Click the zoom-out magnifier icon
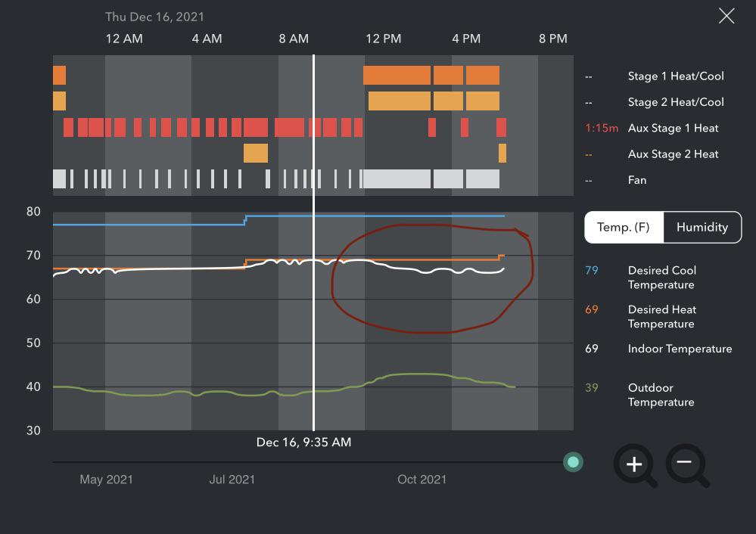Screen dimensions: 756x534 pyautogui.click(x=687, y=464)
